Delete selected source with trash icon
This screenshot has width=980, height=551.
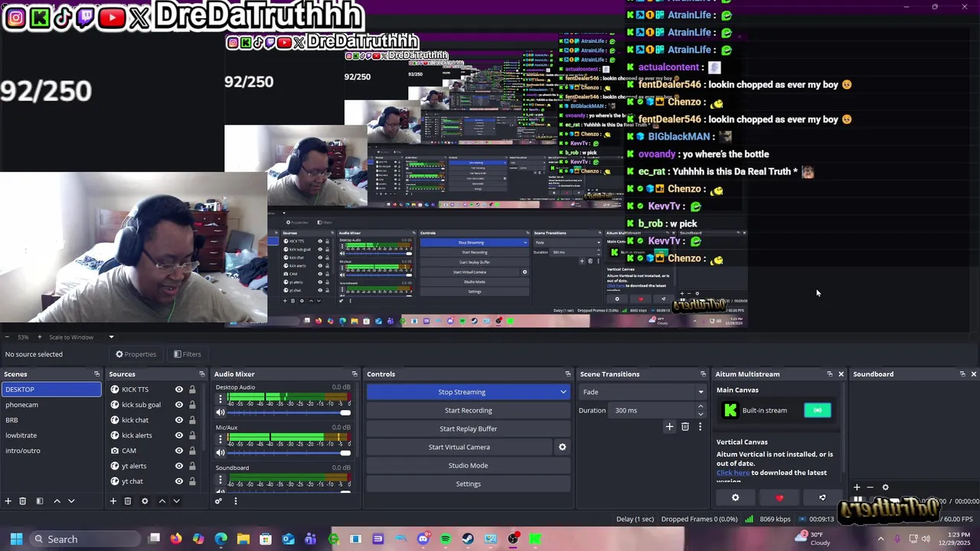coord(128,501)
